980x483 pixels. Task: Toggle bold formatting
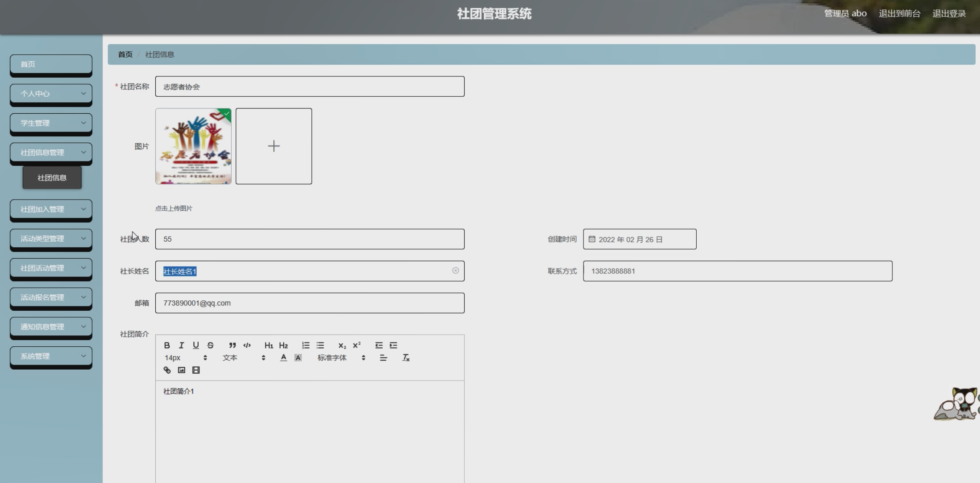coord(167,345)
